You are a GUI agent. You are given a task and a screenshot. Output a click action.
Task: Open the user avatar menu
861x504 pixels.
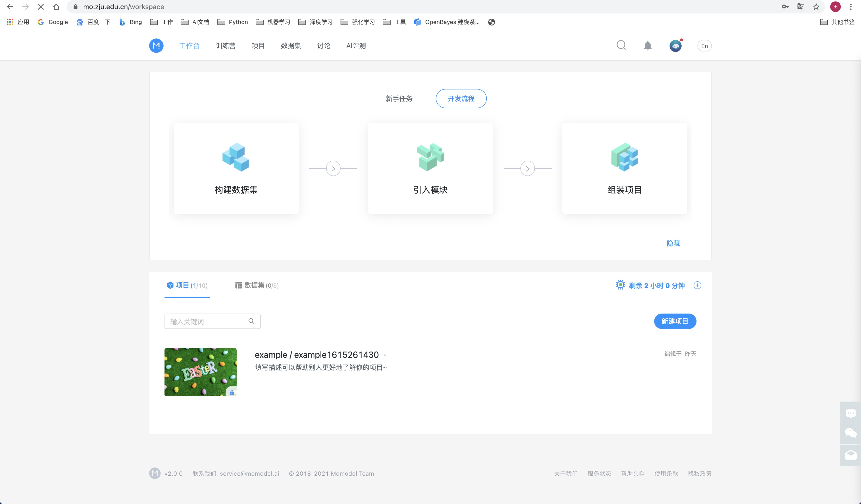pyautogui.click(x=676, y=46)
